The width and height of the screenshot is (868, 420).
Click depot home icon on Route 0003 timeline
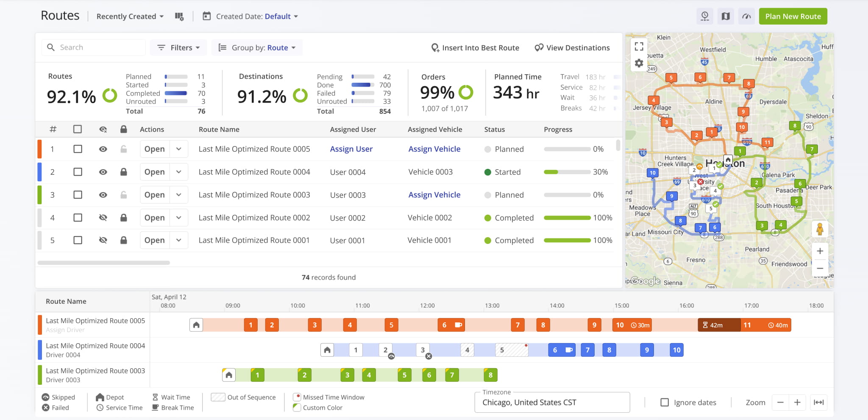(x=229, y=375)
